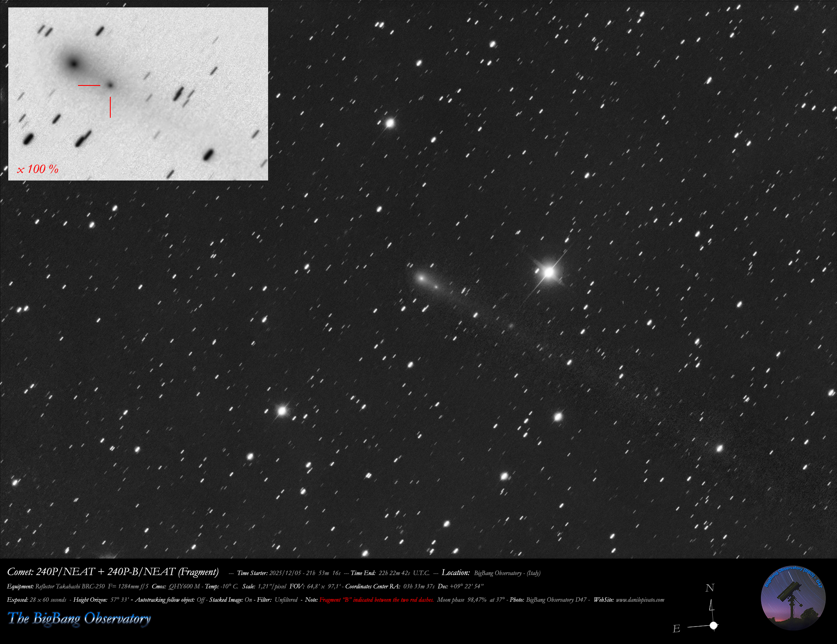Click the E label on the compass
Image resolution: width=837 pixels, height=644 pixels.
pyautogui.click(x=676, y=629)
